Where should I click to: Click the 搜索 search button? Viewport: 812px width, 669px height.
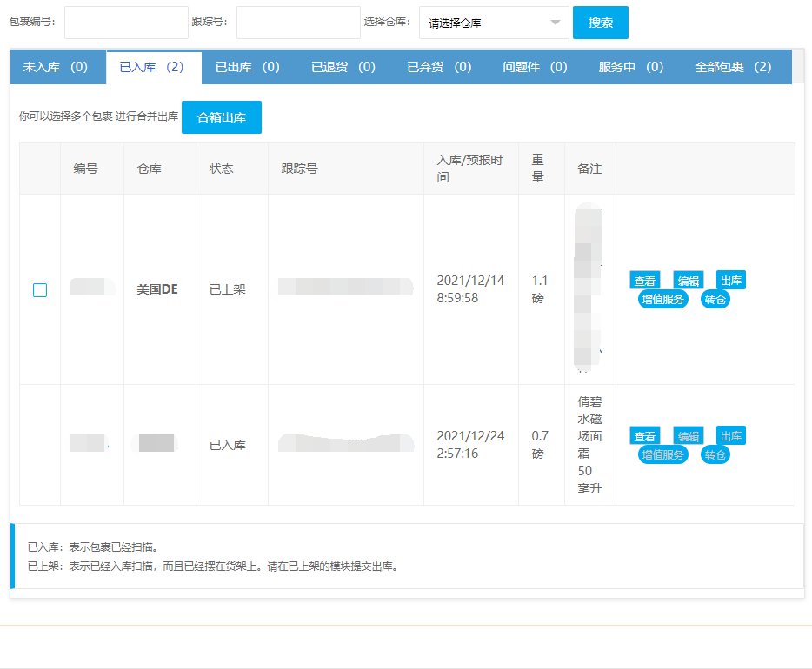[600, 23]
